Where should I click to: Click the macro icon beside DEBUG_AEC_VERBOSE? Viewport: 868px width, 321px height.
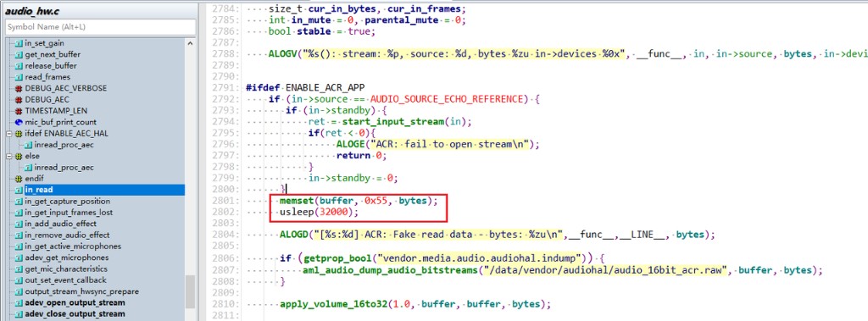point(19,89)
